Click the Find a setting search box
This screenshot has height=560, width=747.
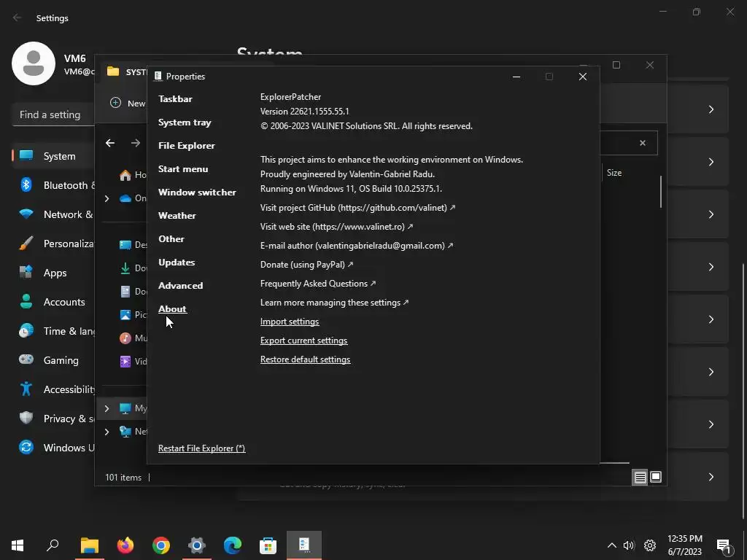coord(53,114)
